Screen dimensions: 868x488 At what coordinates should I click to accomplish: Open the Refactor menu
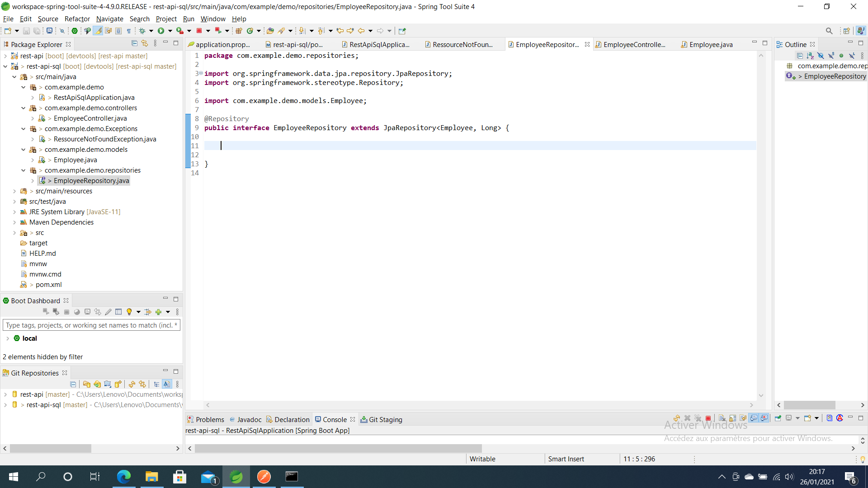pos(77,19)
